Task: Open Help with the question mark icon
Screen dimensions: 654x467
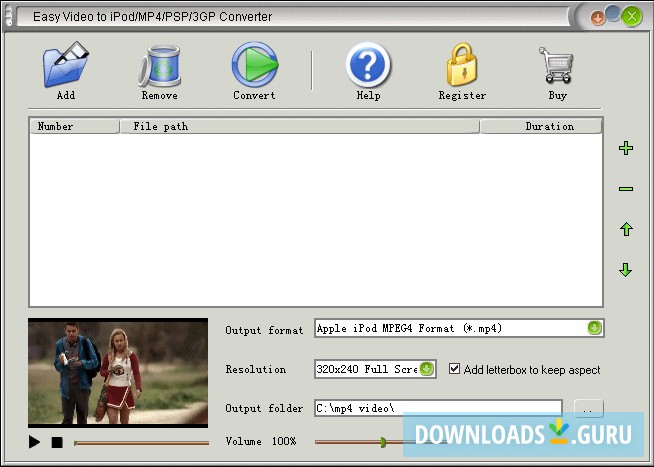Action: [x=368, y=65]
